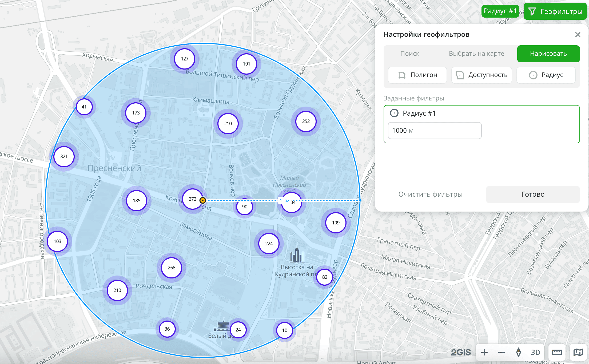The height and width of the screenshot is (364, 589).
Task: Close the geofilter settings panel
Action: coord(578,35)
